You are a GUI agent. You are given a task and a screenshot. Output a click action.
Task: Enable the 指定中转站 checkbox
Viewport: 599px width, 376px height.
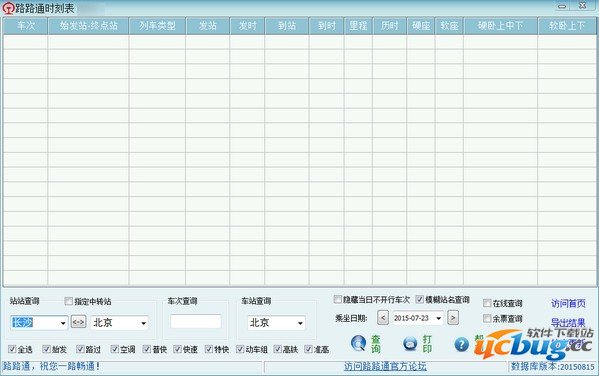(68, 301)
